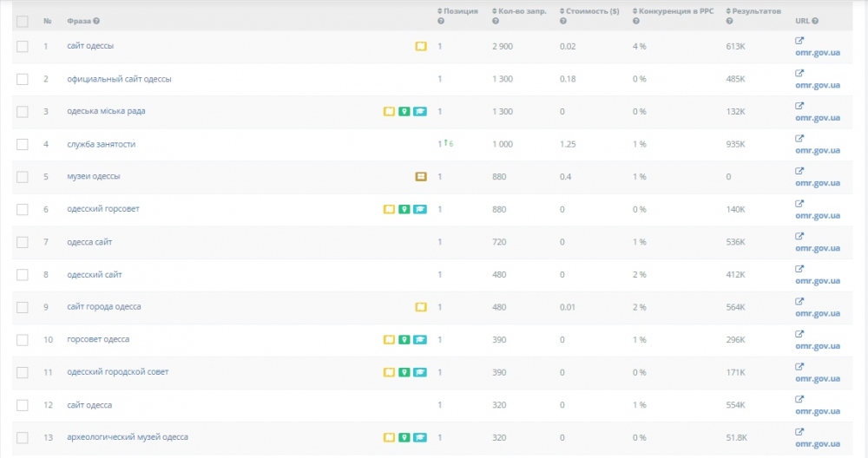Click teal graduation cap icon for 'одесский горсовет'
868x458 pixels.
coord(420,209)
